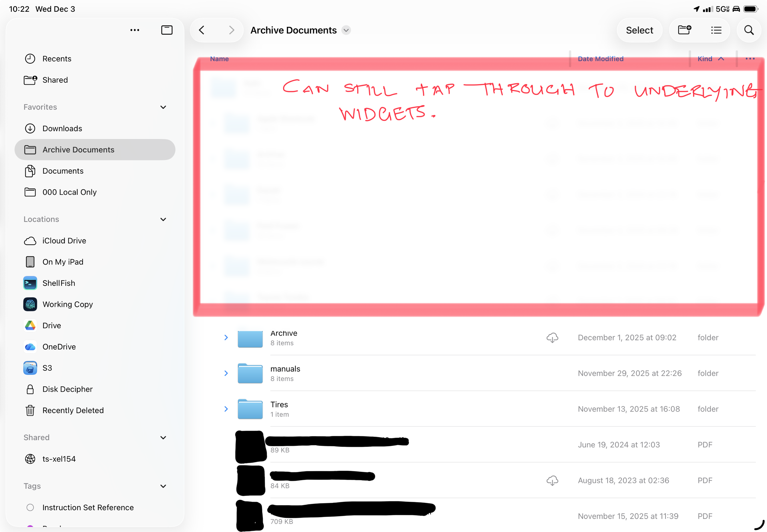This screenshot has height=532, width=767.
Task: Open the Working Copy location
Action: 67,304
